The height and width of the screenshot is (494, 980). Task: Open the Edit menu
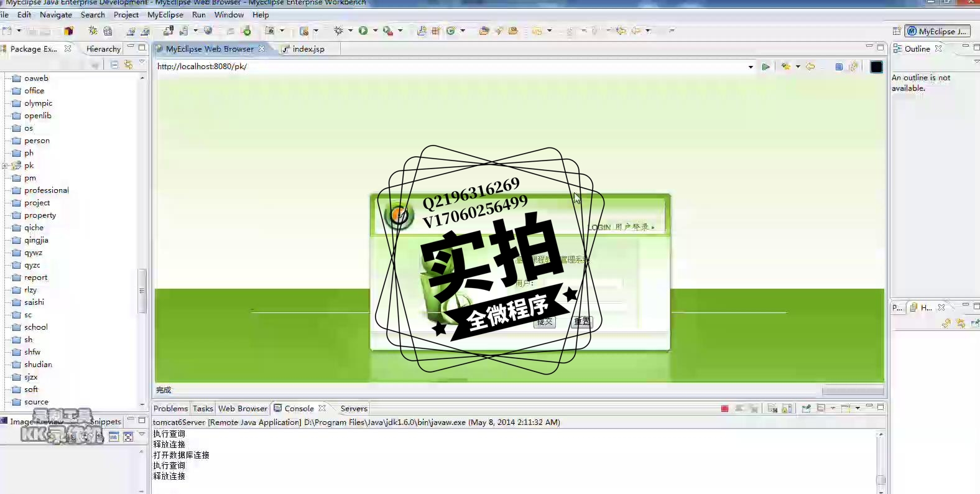pyautogui.click(x=24, y=15)
